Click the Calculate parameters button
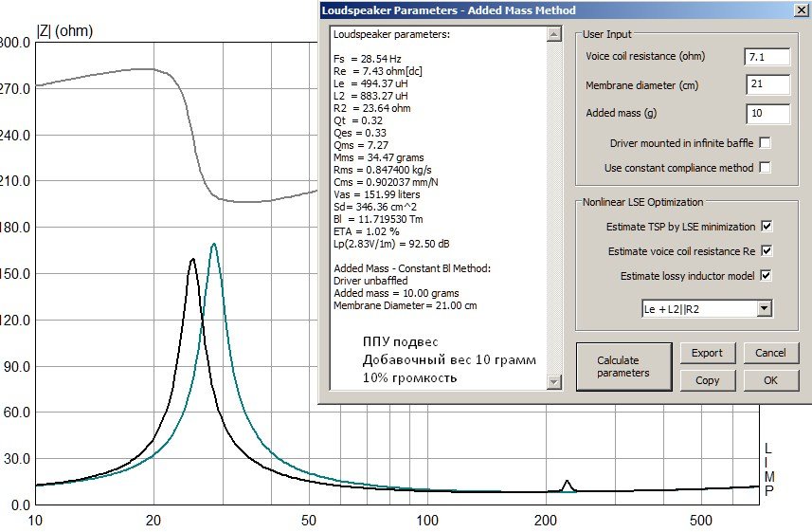Image resolution: width=812 pixels, height=532 pixels. click(x=623, y=367)
